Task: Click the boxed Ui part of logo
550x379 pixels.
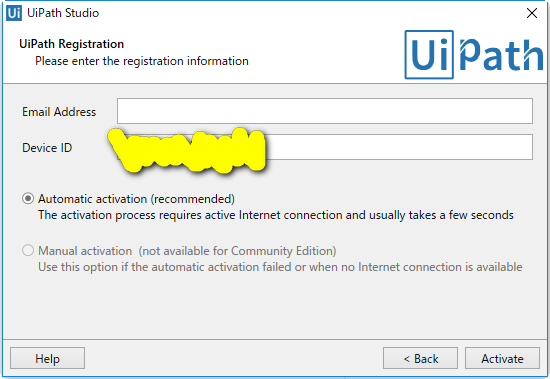Action: (429, 54)
